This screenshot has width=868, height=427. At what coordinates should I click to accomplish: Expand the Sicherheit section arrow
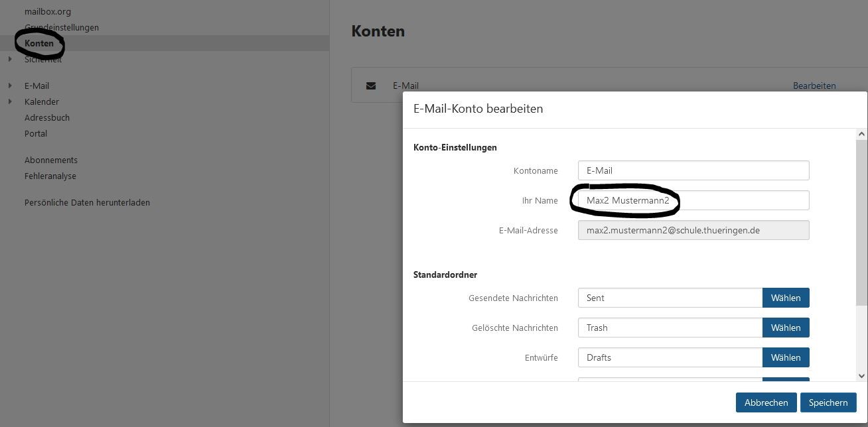10,59
